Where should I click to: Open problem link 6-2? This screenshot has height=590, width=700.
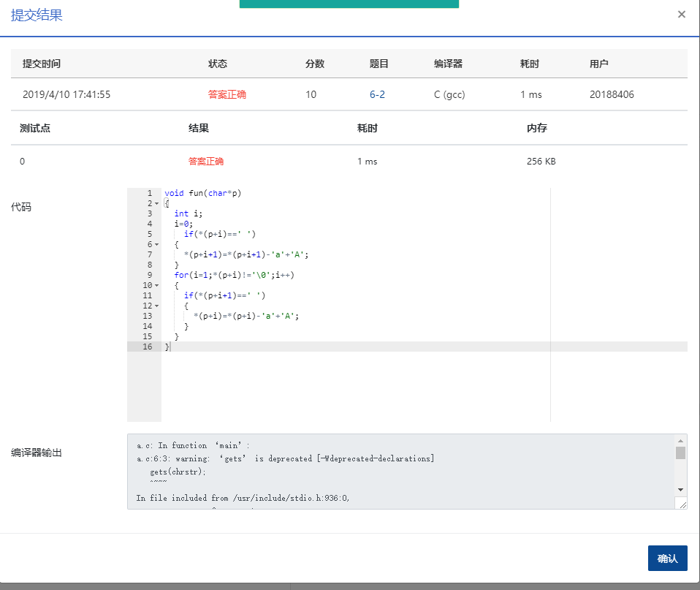(x=377, y=94)
